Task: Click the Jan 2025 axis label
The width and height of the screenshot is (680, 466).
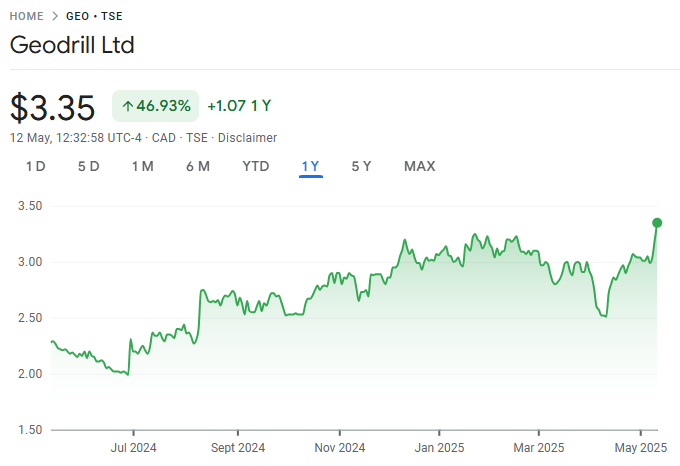Action: coord(439,448)
